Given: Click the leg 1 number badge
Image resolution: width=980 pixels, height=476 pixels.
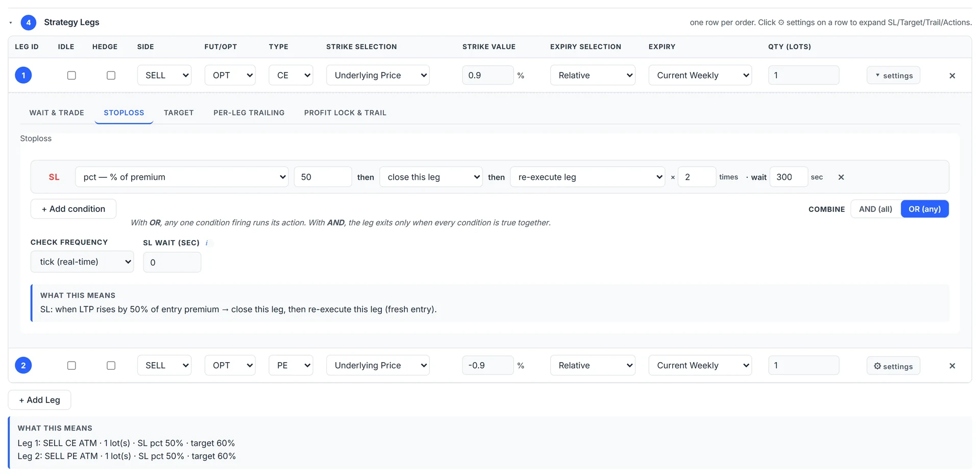Looking at the screenshot, I should click(x=23, y=75).
